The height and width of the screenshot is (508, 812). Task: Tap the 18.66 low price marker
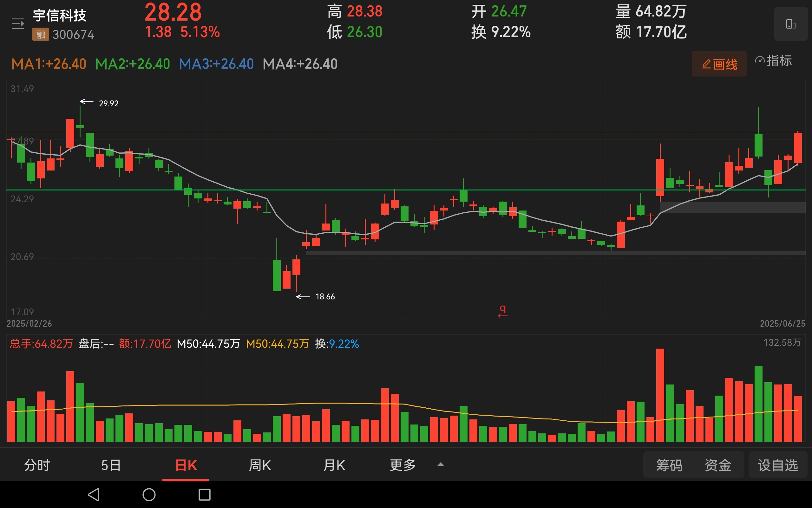point(325,297)
